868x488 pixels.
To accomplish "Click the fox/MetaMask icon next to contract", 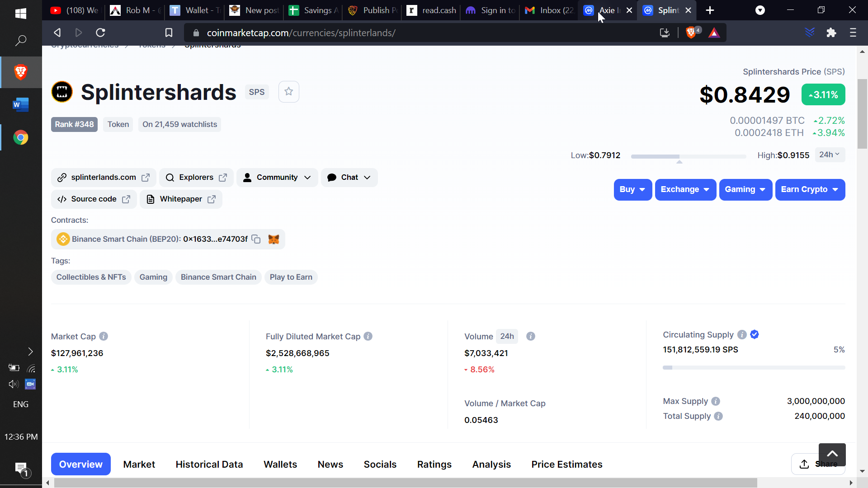I will [x=274, y=239].
